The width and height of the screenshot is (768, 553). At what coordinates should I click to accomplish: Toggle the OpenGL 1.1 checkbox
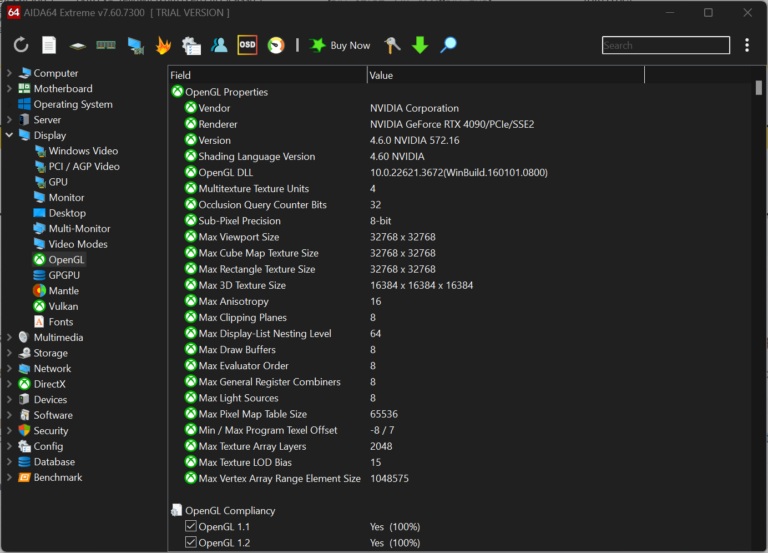coord(191,526)
